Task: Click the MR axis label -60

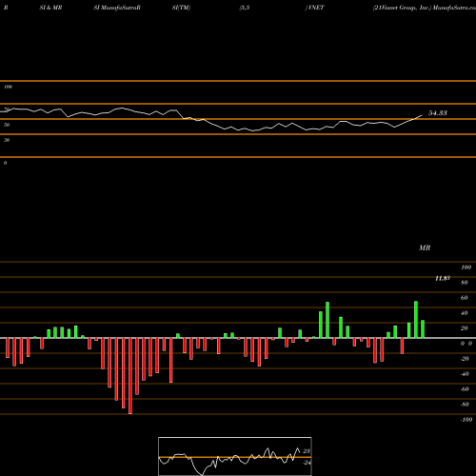Action: (465, 389)
